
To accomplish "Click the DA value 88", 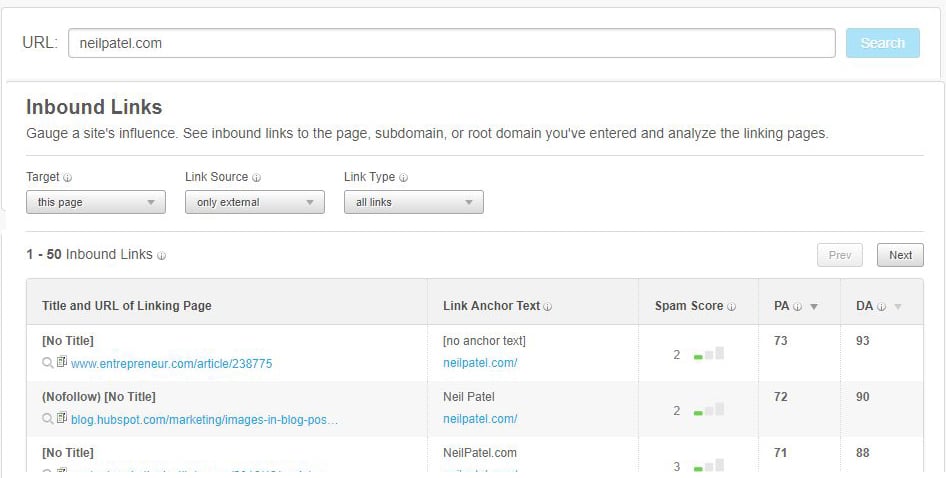I will pyautogui.click(x=863, y=453).
